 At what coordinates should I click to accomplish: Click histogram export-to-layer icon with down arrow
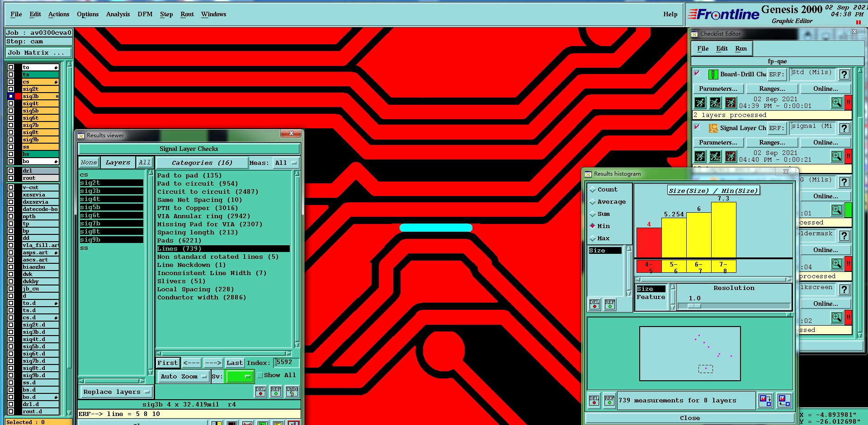pyautogui.click(x=765, y=401)
